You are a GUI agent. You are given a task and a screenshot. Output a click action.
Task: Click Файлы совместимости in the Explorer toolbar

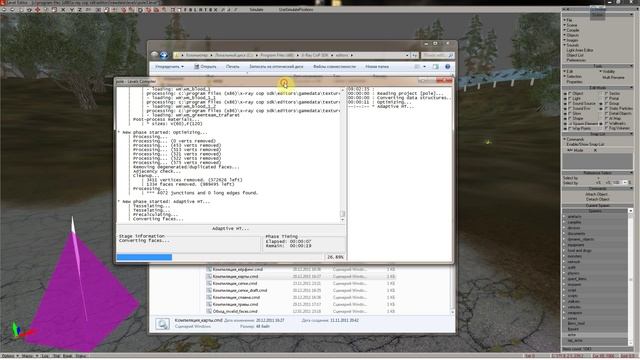pyautogui.click(x=334, y=67)
